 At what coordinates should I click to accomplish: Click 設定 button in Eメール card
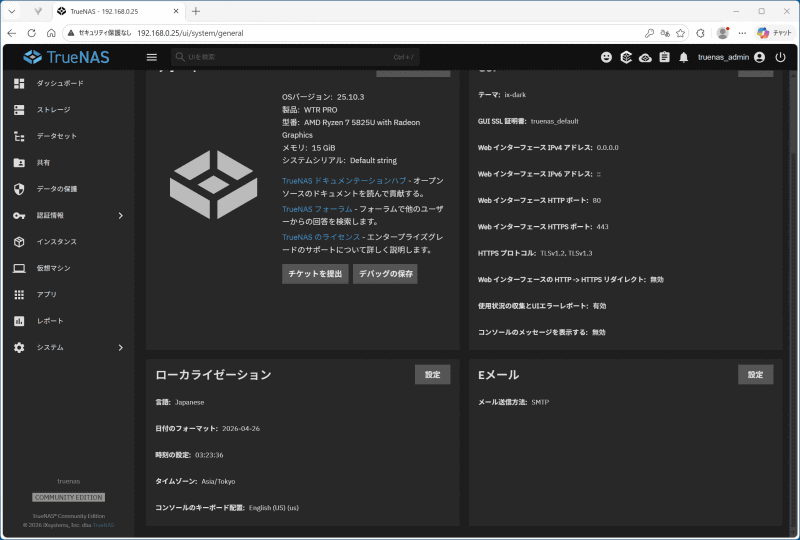(756, 375)
